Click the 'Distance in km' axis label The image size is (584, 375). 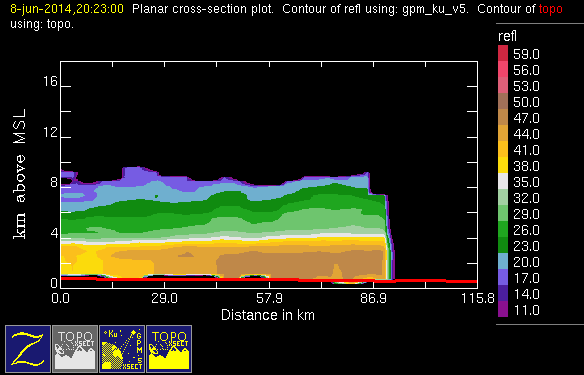tap(268, 315)
